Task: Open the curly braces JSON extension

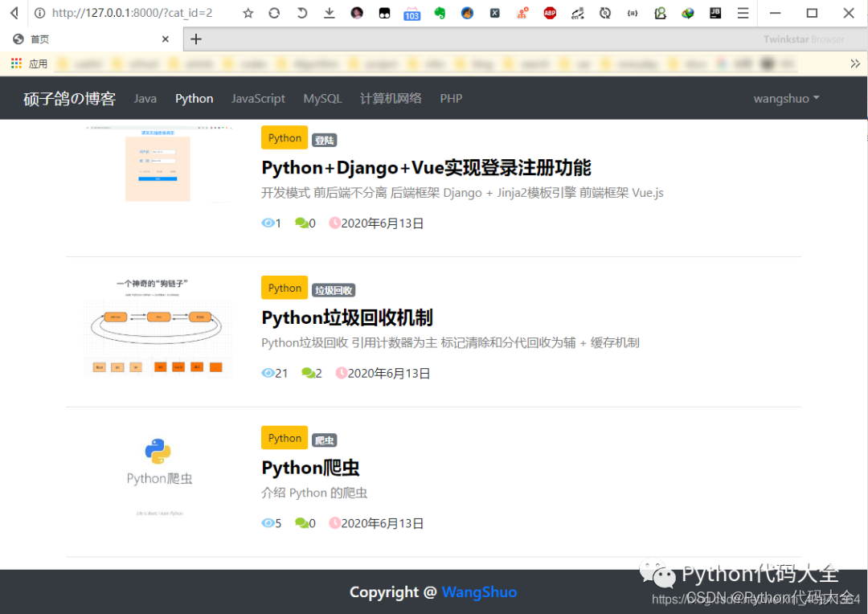Action: (x=633, y=13)
